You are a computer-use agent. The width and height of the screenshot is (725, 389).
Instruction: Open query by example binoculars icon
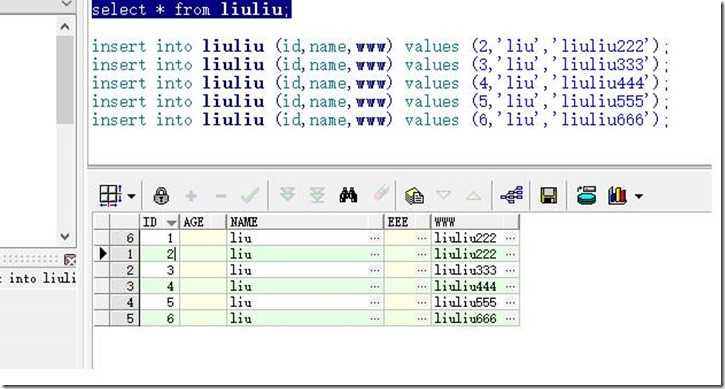348,195
